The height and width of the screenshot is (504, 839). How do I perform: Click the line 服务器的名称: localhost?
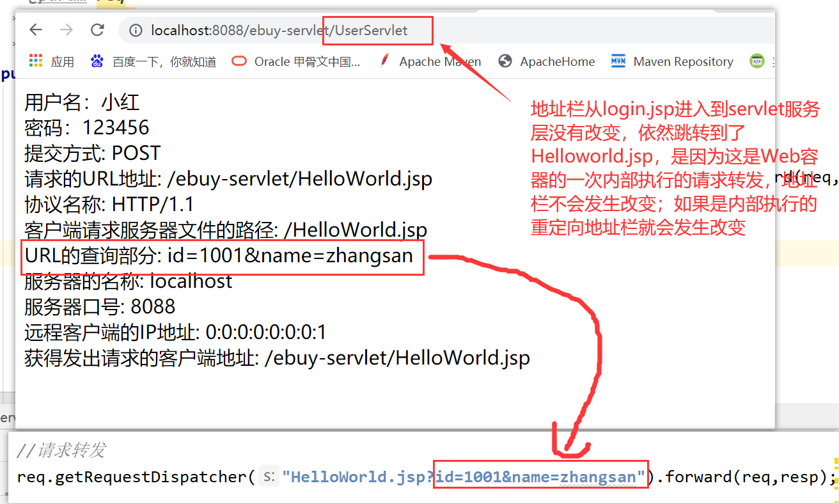pos(129,281)
